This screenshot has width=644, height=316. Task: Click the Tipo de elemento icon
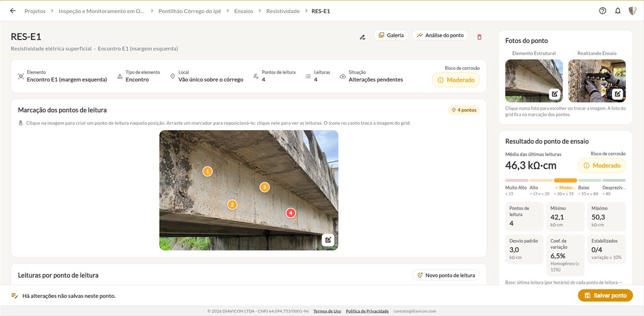(x=120, y=76)
